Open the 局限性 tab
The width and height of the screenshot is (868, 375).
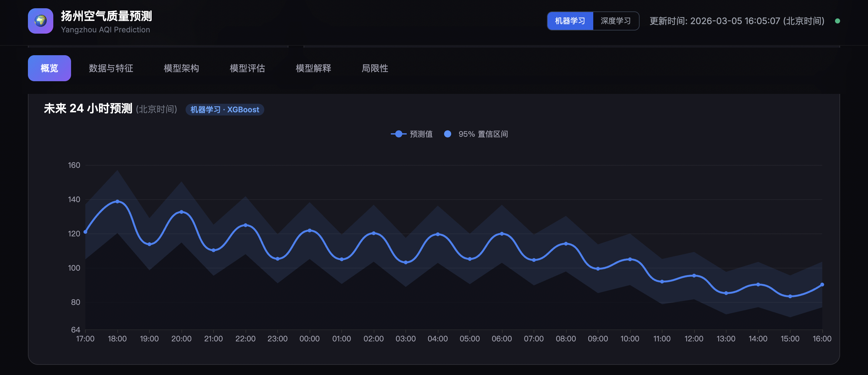pyautogui.click(x=375, y=69)
